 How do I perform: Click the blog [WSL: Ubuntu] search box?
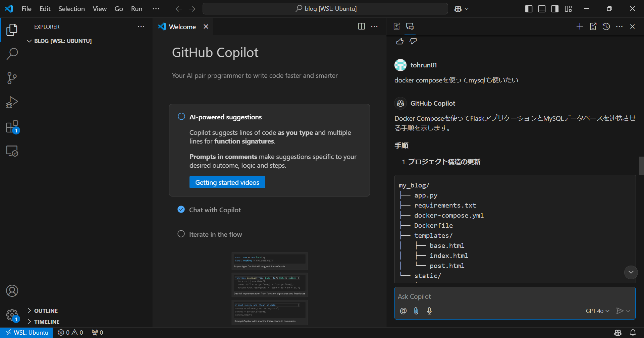point(325,9)
